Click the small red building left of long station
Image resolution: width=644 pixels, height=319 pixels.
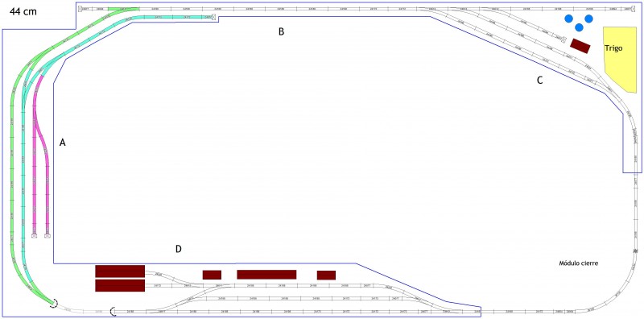point(212,275)
